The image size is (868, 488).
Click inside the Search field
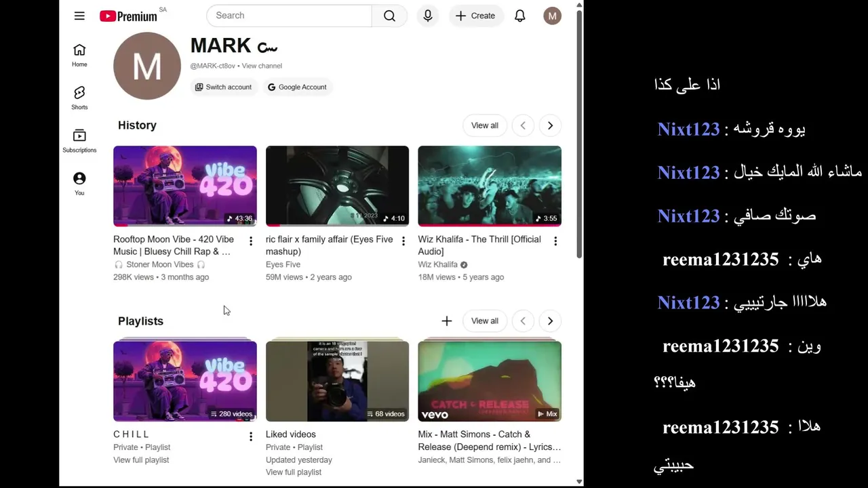290,16
